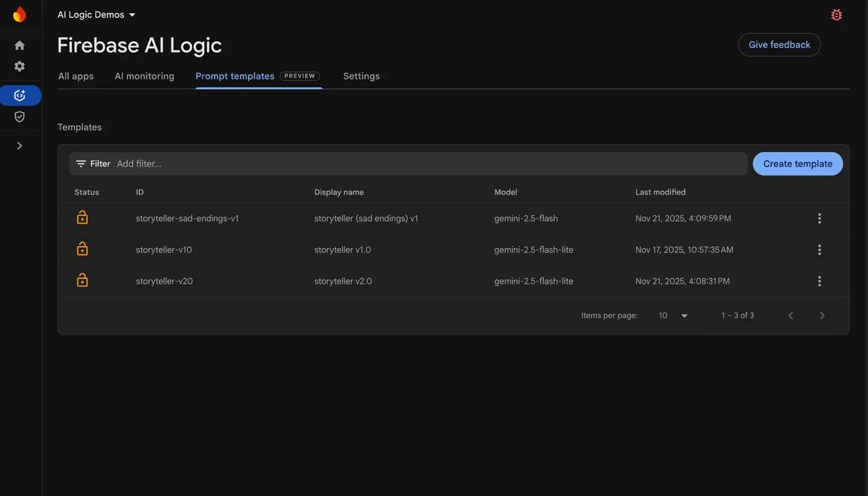Expand the sidebar with the chevron
This screenshot has height=496, width=868.
click(x=19, y=144)
